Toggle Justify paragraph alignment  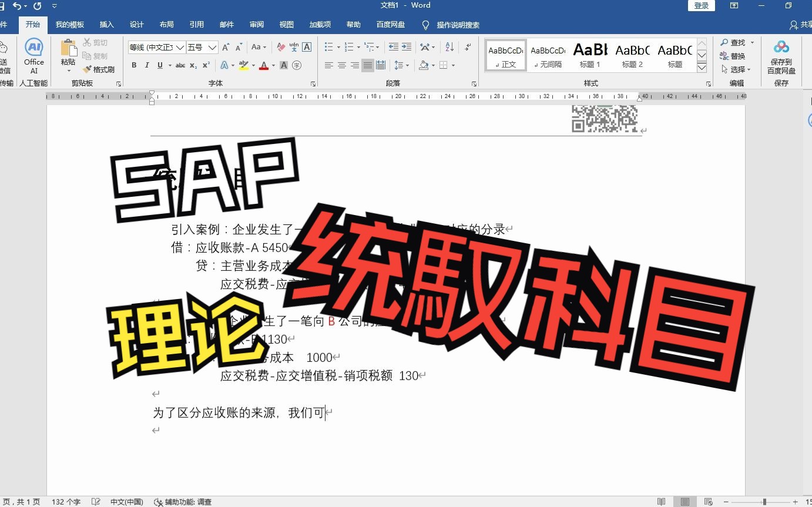[368, 65]
